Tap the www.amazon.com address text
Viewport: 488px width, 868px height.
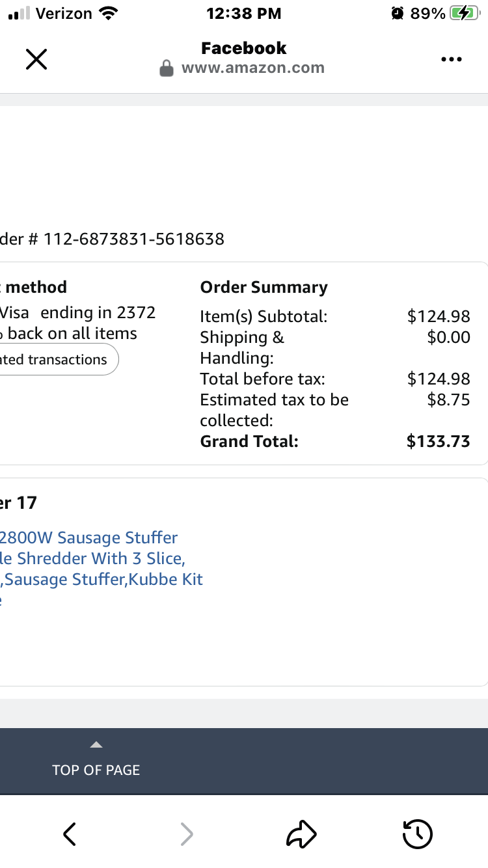[x=252, y=68]
